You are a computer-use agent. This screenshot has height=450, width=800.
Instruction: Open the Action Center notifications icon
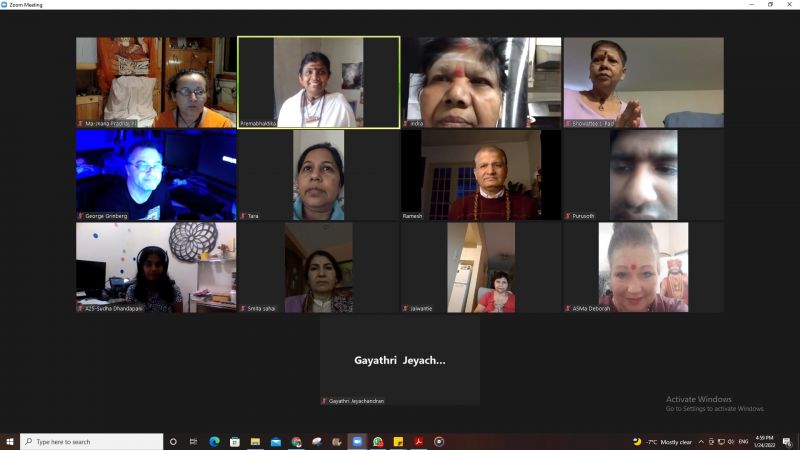[787, 442]
